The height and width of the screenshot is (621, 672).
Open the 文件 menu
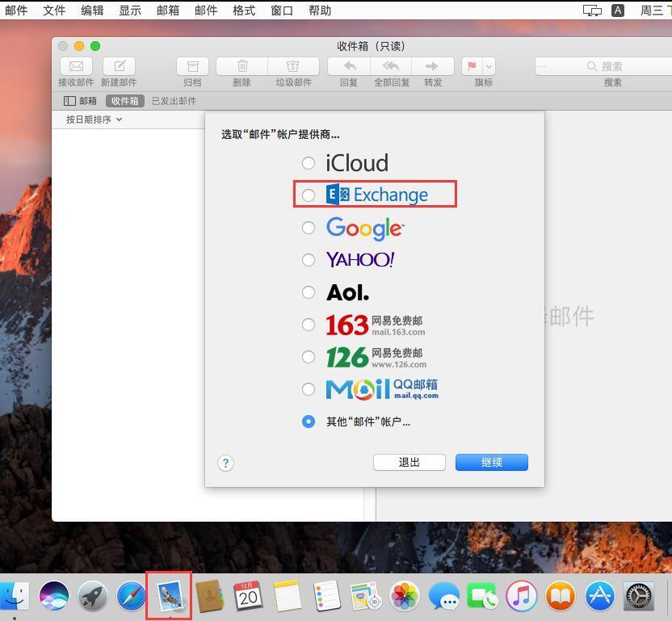click(x=54, y=10)
